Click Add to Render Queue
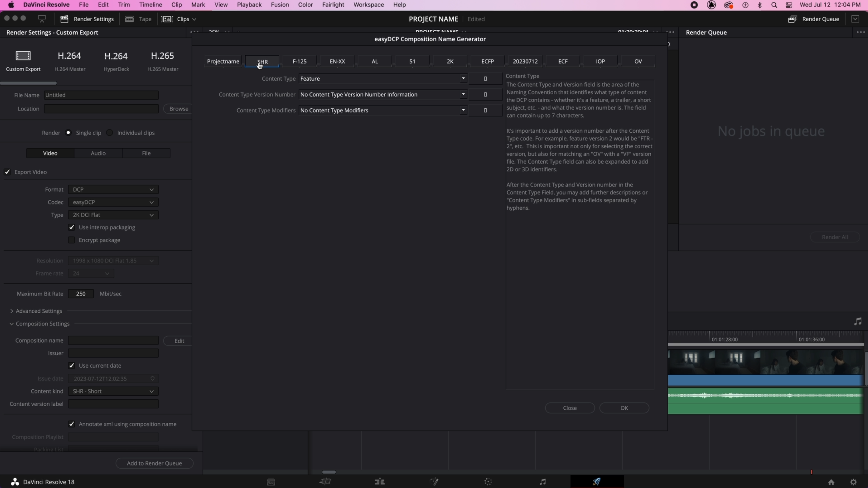 click(x=154, y=463)
